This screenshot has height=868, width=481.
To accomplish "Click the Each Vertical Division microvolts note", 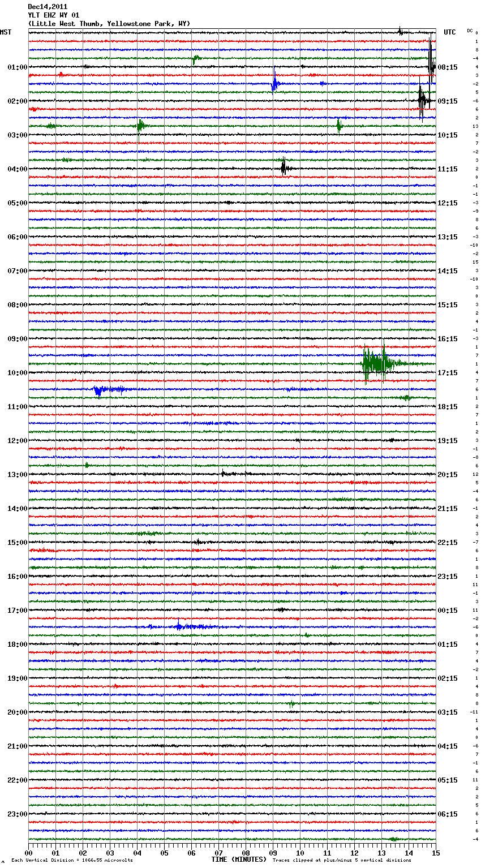I will coord(72,860).
